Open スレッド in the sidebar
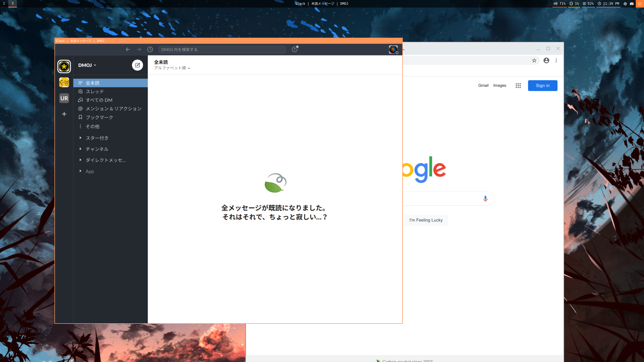This screenshot has height=362, width=644. coord(111,91)
